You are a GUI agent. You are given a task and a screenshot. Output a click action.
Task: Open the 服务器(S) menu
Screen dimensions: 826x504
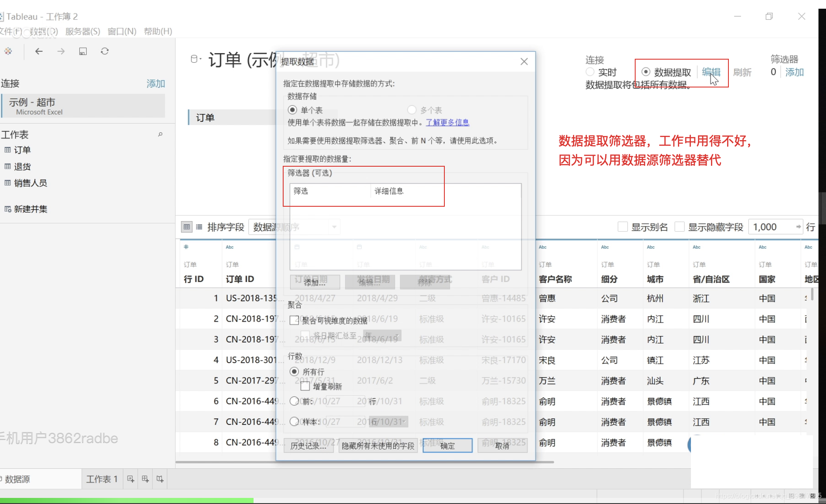click(x=83, y=31)
